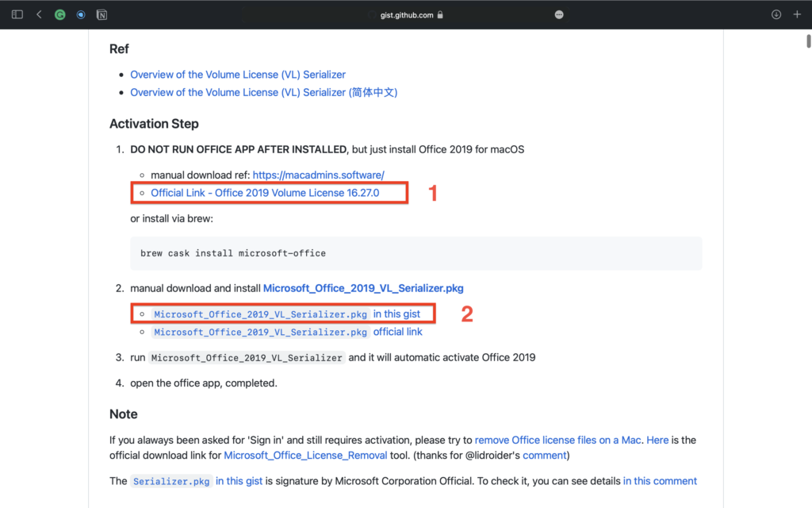The height and width of the screenshot is (508, 812).
Task: Click inline code Microsoft_Office_2019_VL_Serializer in step 3
Action: coord(247,358)
